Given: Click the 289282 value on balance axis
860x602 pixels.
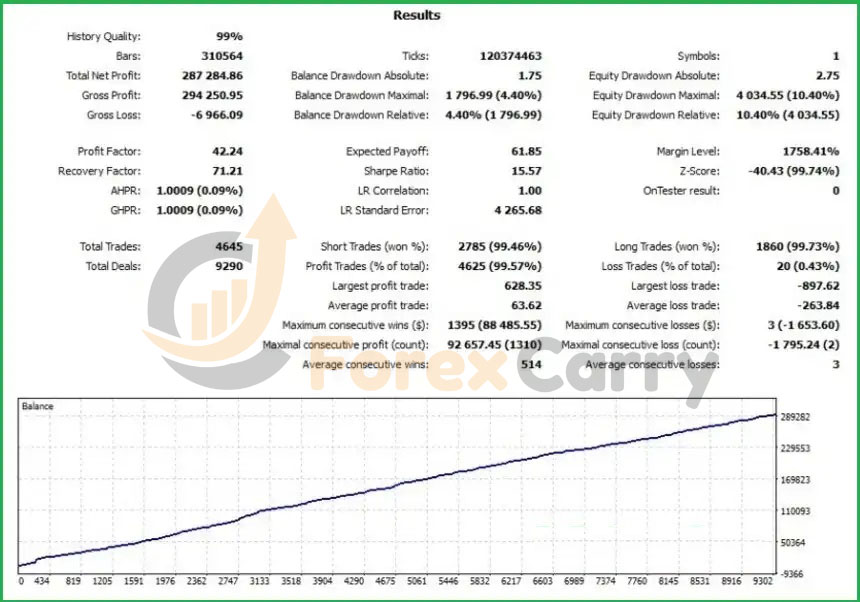Looking at the screenshot, I should [795, 417].
